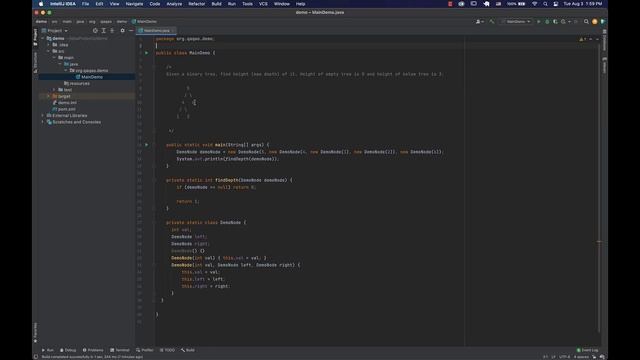The height and width of the screenshot is (360, 640).
Task: Open the TODO tool window button
Action: pos(167,350)
